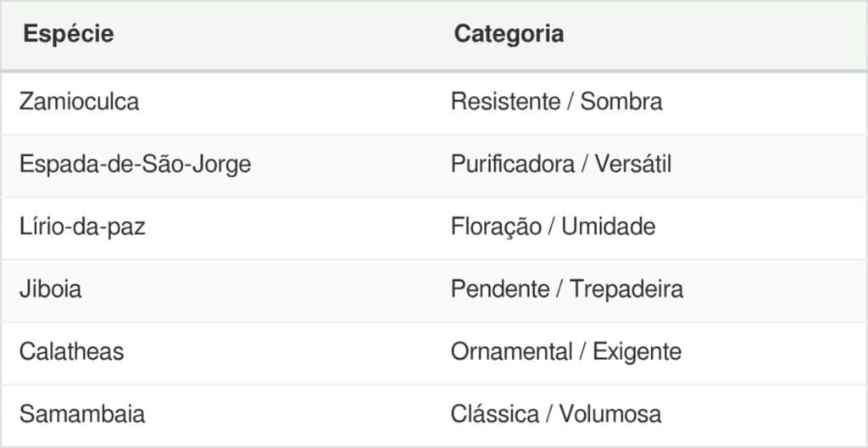Image resolution: width=868 pixels, height=448 pixels.
Task: Click the Categoria column header
Action: (509, 35)
